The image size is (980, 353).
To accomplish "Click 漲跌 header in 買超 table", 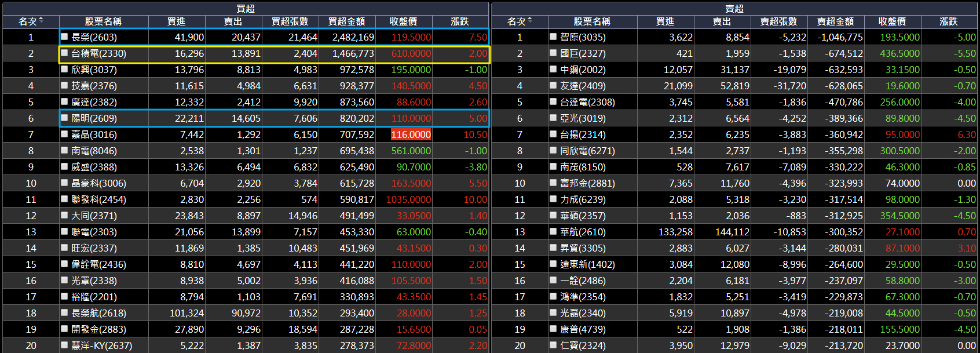I will (x=460, y=21).
